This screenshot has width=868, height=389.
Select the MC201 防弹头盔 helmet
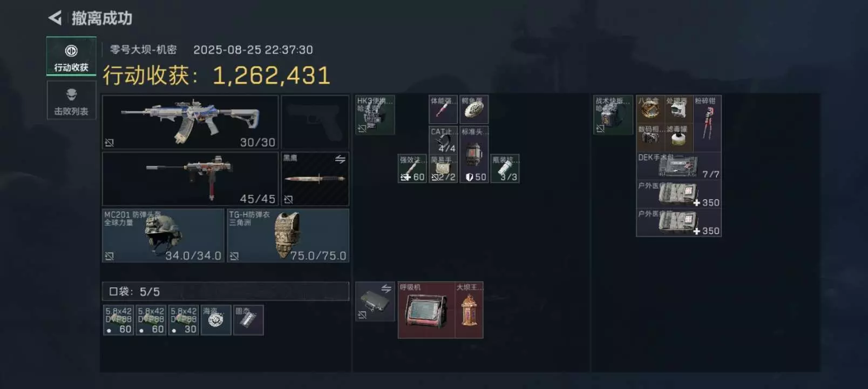[x=163, y=236]
